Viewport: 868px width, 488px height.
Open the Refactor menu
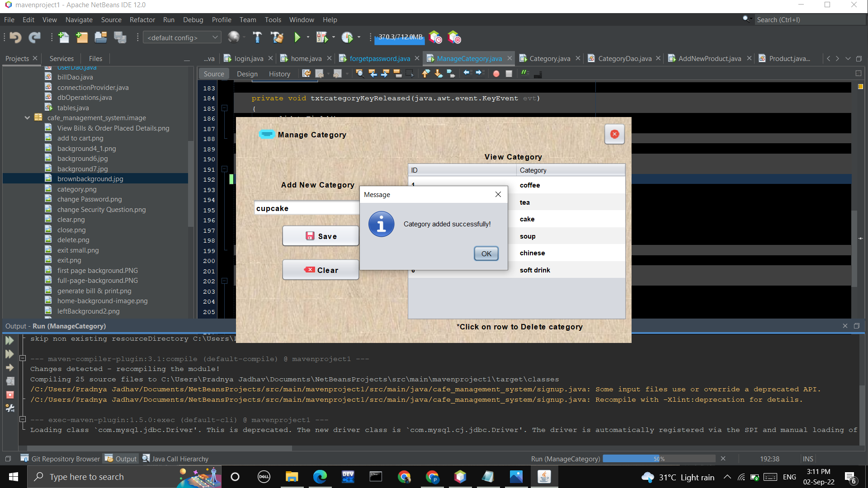[x=142, y=20]
